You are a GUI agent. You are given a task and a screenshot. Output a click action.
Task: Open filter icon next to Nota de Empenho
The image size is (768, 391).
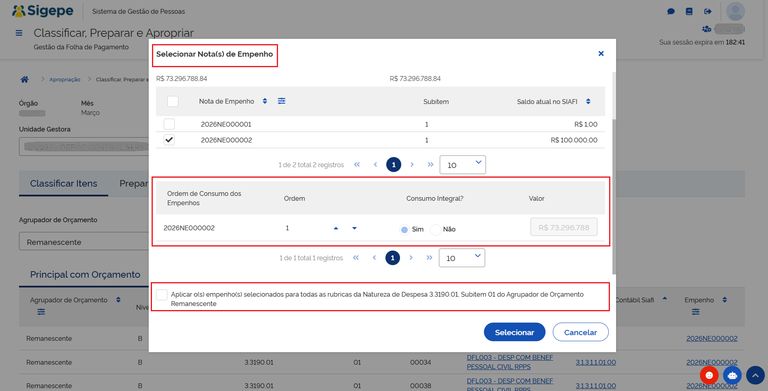(x=282, y=101)
